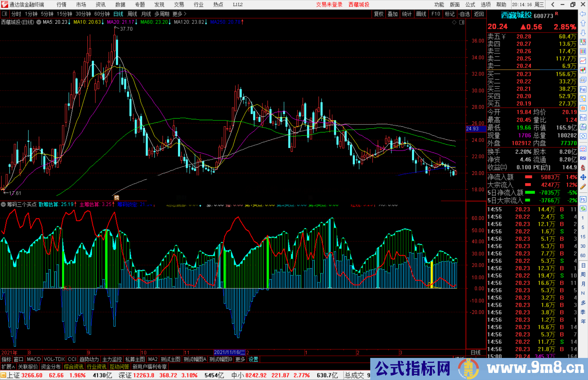Select the 周线 weekly period
Screen dimensions: 588x380
tap(132, 14)
